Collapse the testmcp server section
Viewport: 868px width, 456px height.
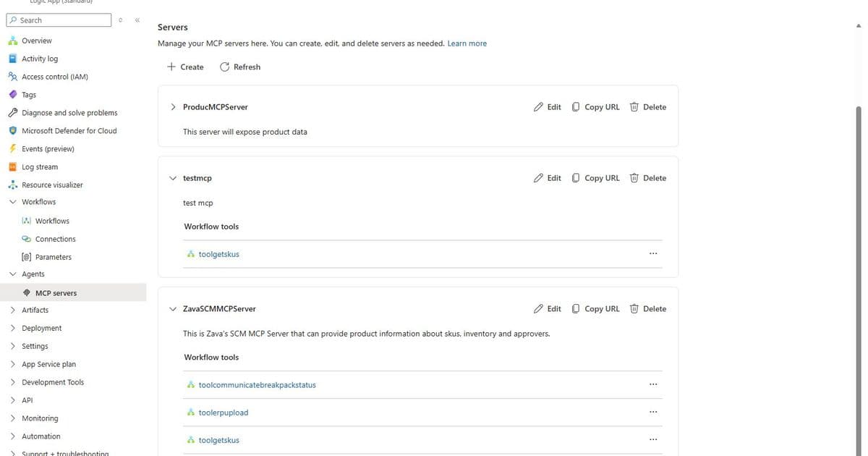point(173,178)
